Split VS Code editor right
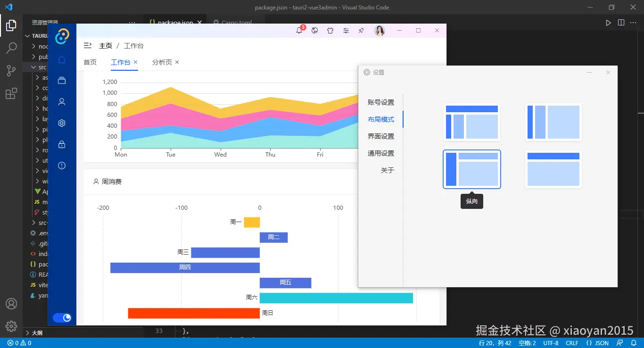 coord(621,23)
